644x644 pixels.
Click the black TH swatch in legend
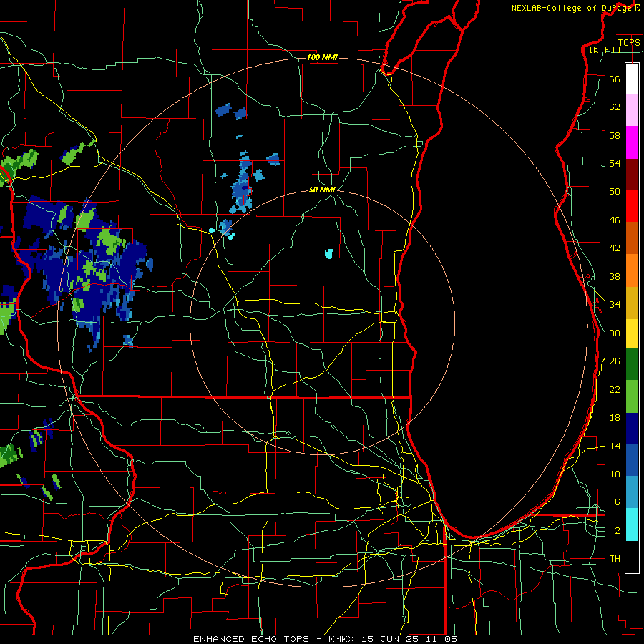(x=632, y=557)
